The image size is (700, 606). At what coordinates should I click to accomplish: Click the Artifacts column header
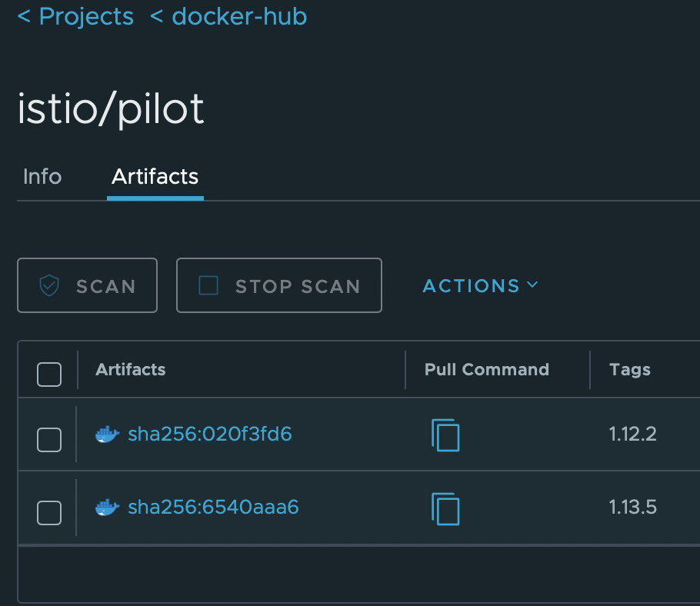130,369
